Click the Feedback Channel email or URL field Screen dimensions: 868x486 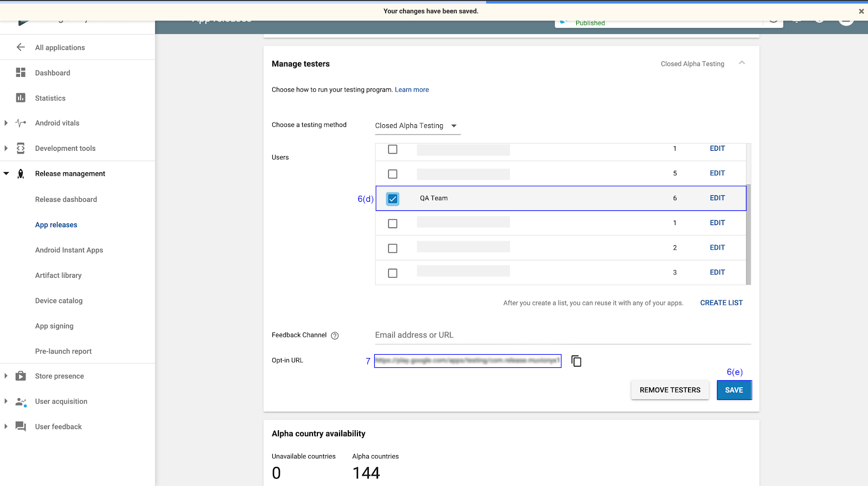click(562, 335)
